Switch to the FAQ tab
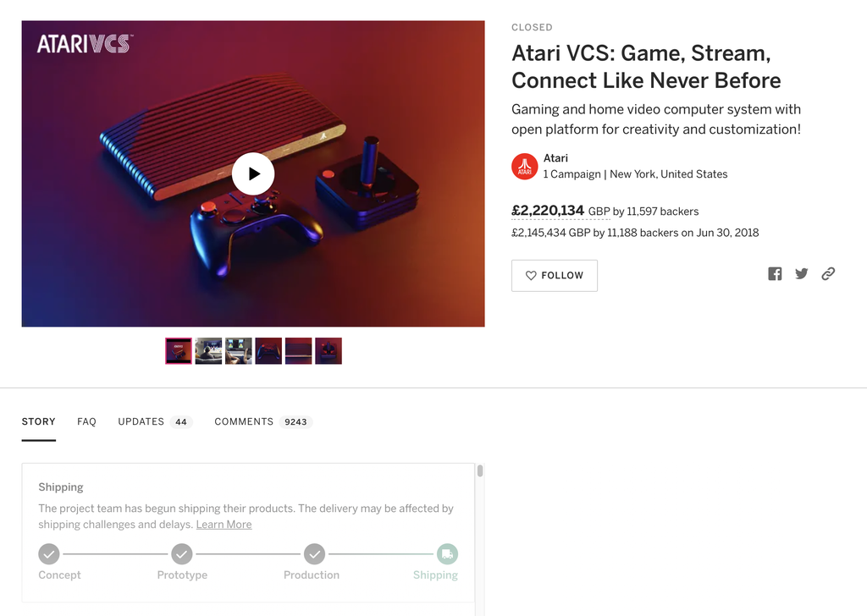Viewport: 867px width, 616px height. [x=86, y=421]
